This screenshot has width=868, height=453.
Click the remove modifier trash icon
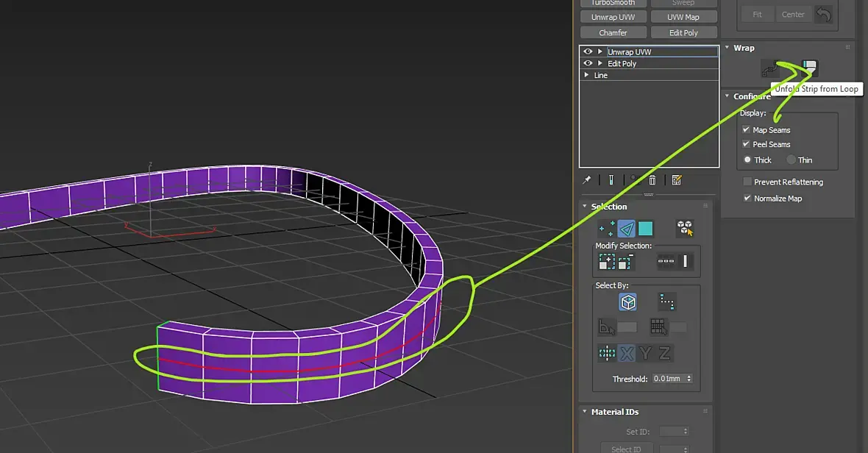652,180
